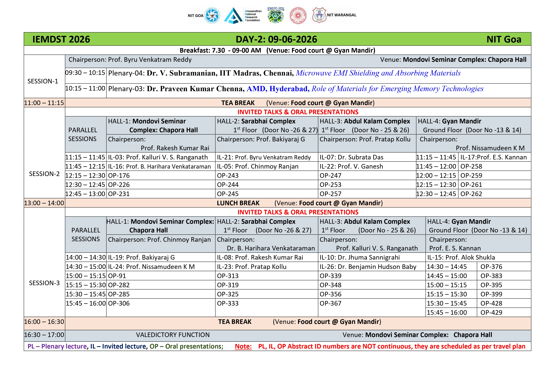The width and height of the screenshot is (555, 392).
Task: Click the SESSION-1 label
Action: [x=43, y=81]
